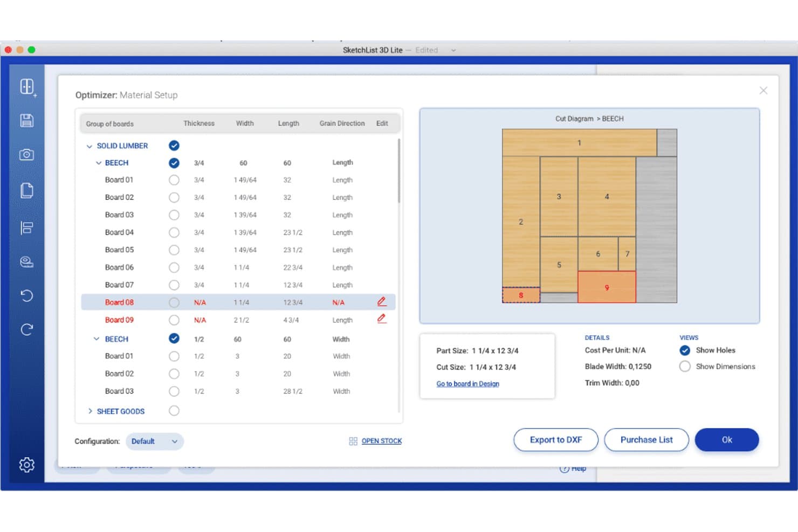Click the edit pencil for Board 08
The width and height of the screenshot is (798, 532).
coord(382,302)
